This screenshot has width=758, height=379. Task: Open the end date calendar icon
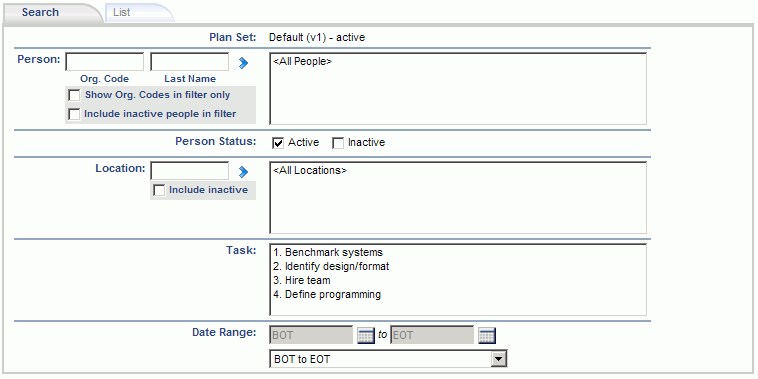coord(487,335)
